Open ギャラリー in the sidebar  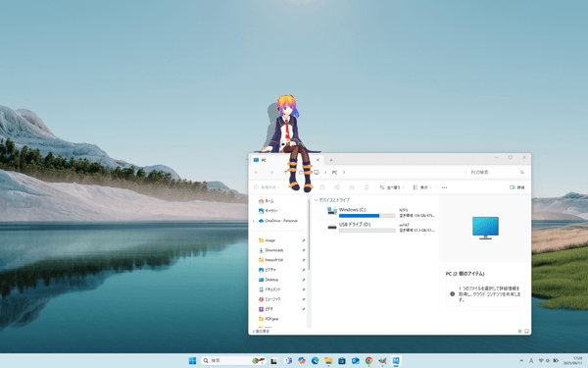tap(269, 211)
